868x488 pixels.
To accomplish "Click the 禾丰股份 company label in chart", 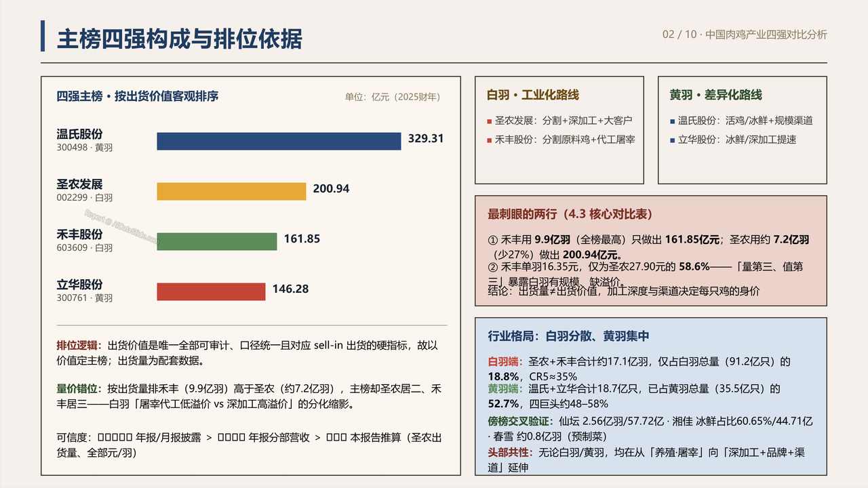I will click(79, 235).
